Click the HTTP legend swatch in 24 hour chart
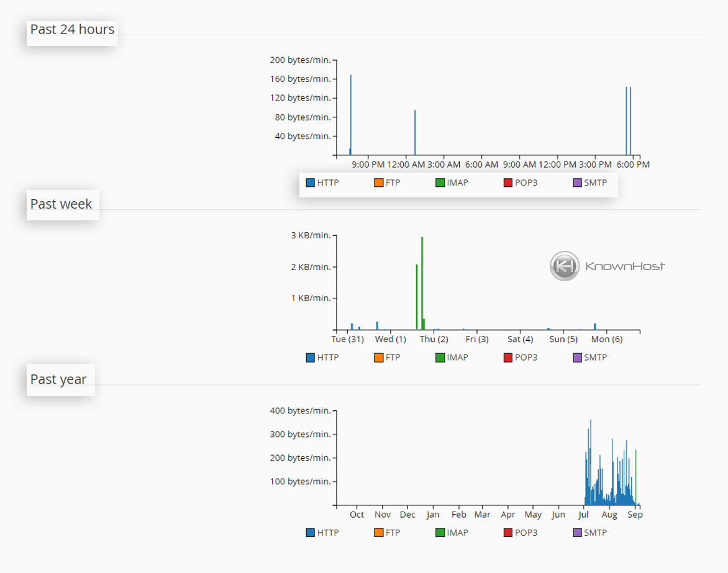728x573 pixels. coord(310,183)
